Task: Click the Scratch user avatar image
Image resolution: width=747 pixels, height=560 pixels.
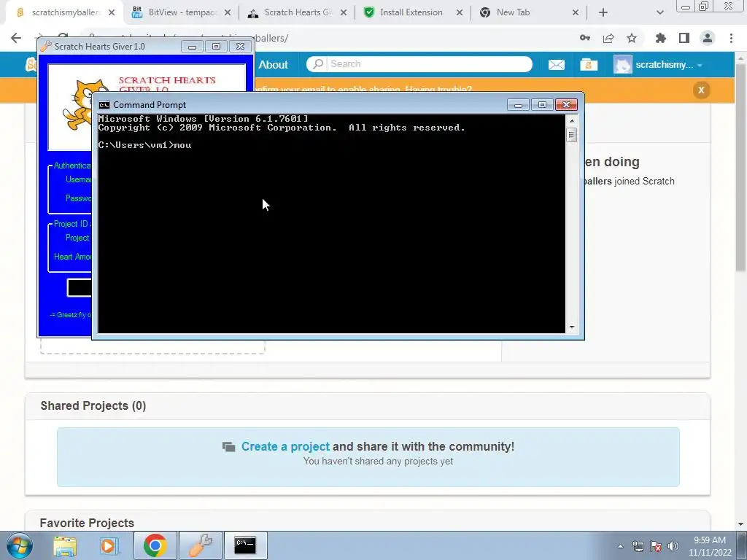Action: [x=623, y=65]
